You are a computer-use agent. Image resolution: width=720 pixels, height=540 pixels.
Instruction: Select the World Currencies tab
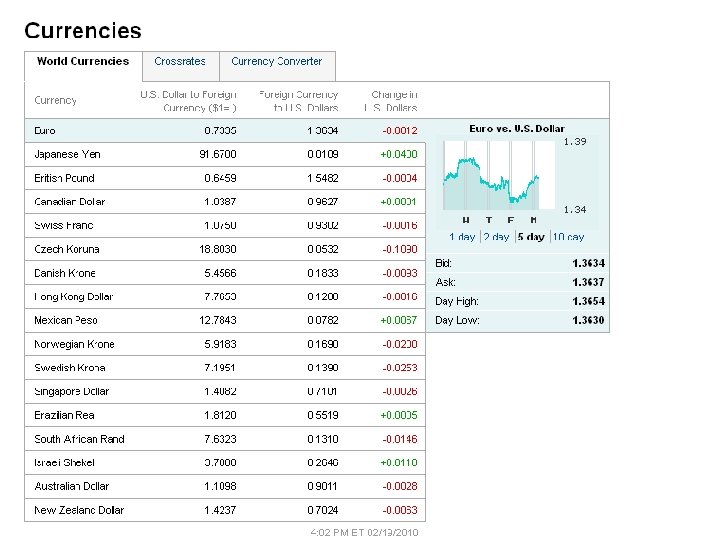point(83,62)
